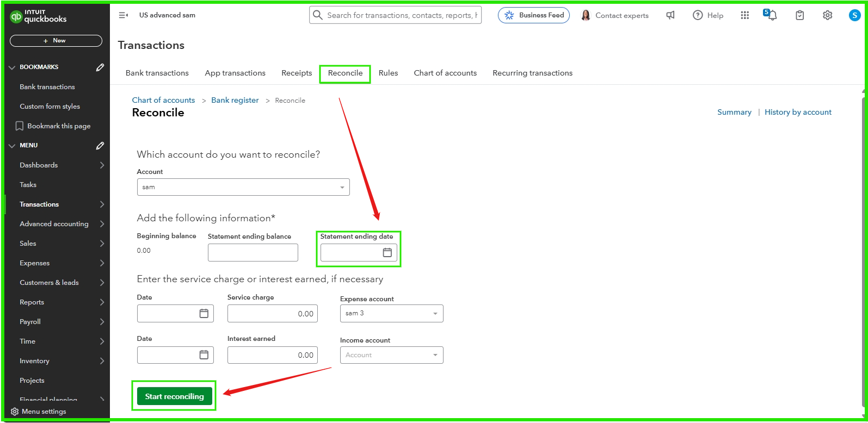Expand the Inventory submenu arrow
Screen dimensions: 868x423
(x=102, y=361)
